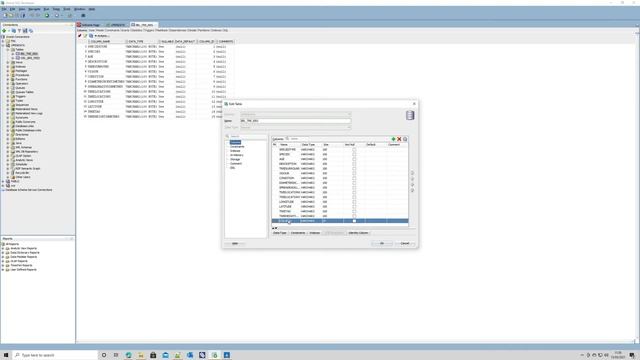Open Microsoft Store from the taskbar
Screen dimensions: 640x360
point(153,355)
